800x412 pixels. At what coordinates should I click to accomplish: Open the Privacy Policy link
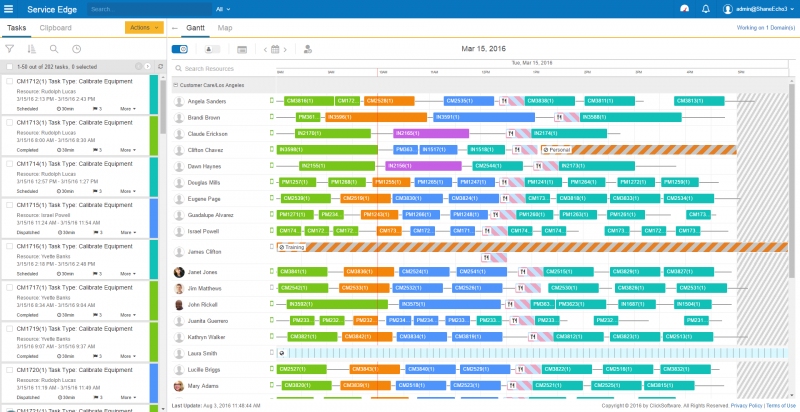(746, 405)
